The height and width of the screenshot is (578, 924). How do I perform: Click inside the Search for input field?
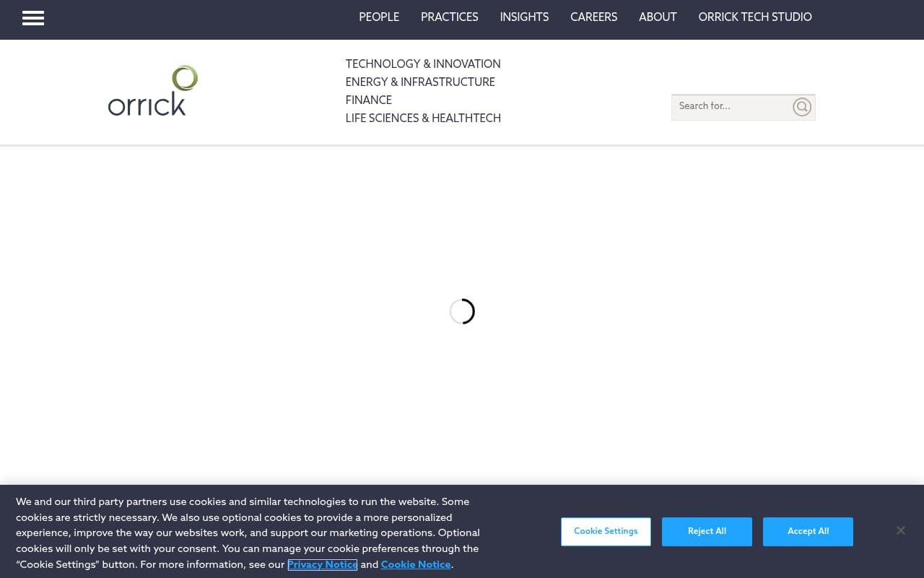[729, 107]
